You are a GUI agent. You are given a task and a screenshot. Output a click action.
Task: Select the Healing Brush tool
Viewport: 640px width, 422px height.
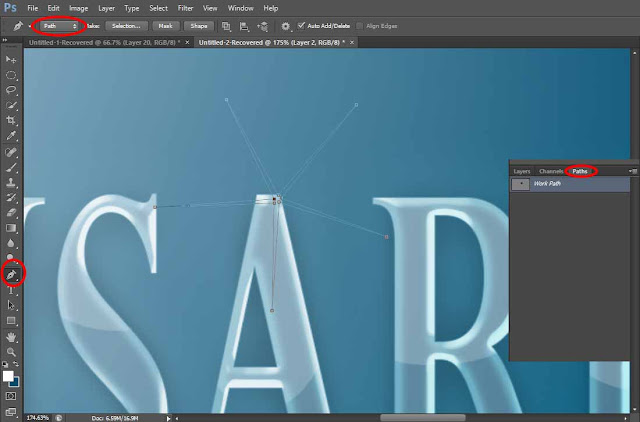[11, 152]
